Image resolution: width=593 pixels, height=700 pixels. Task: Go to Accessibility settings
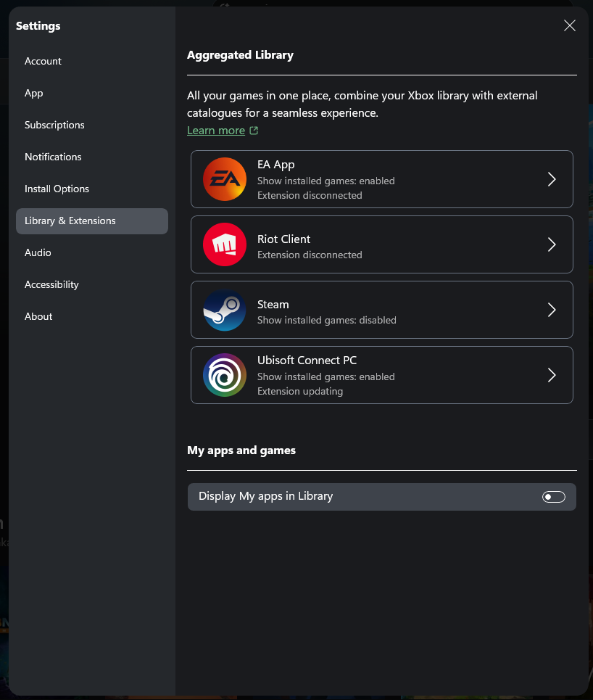tap(92, 285)
